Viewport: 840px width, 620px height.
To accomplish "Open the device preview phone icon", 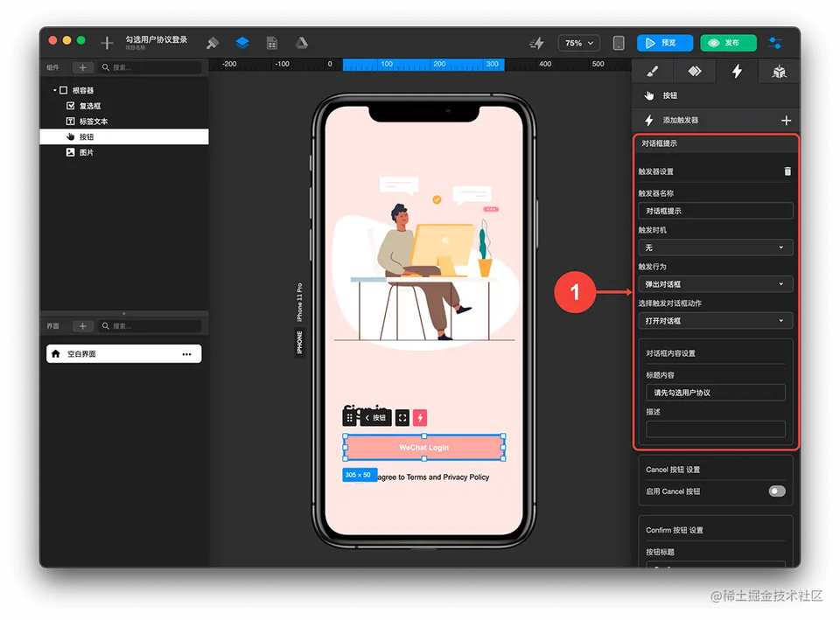I will (x=619, y=43).
